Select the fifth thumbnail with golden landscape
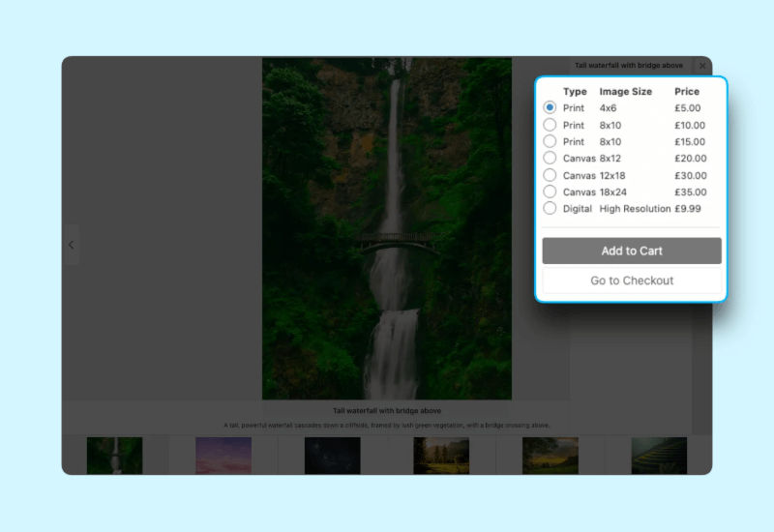 click(550, 456)
